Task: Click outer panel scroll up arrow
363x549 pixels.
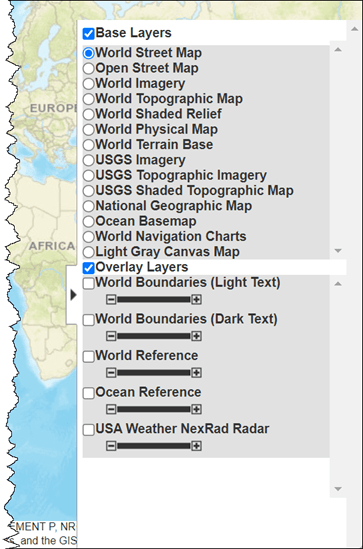Action: coord(355,29)
